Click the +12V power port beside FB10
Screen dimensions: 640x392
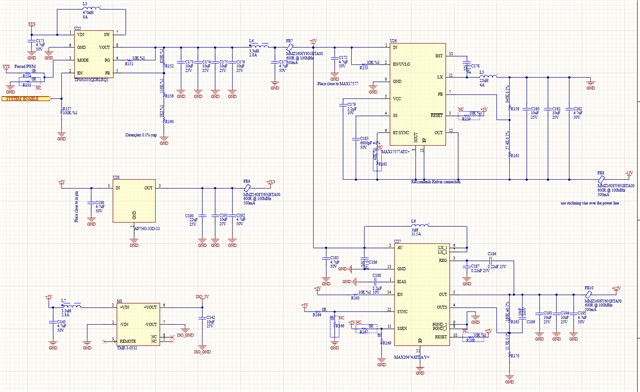(x=616, y=290)
